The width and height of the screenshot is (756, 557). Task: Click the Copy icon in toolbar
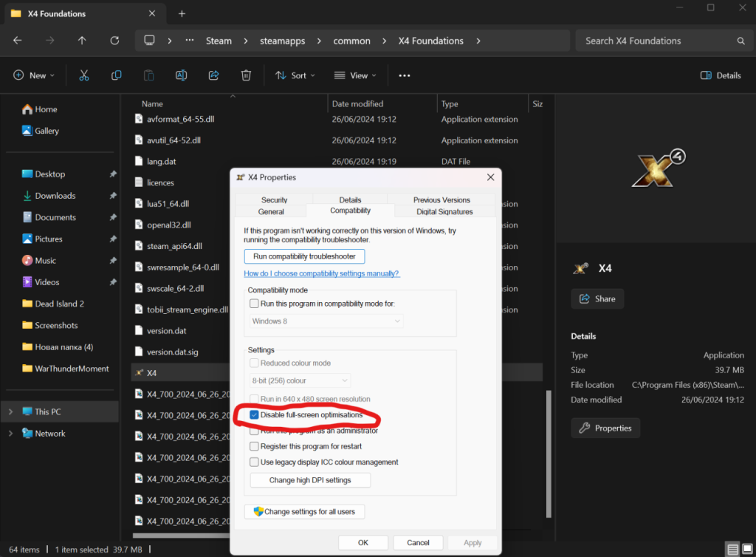click(x=116, y=75)
